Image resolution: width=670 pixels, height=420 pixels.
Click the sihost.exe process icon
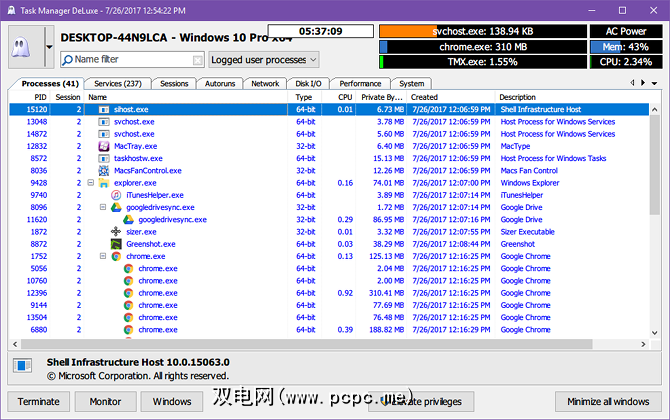click(104, 110)
